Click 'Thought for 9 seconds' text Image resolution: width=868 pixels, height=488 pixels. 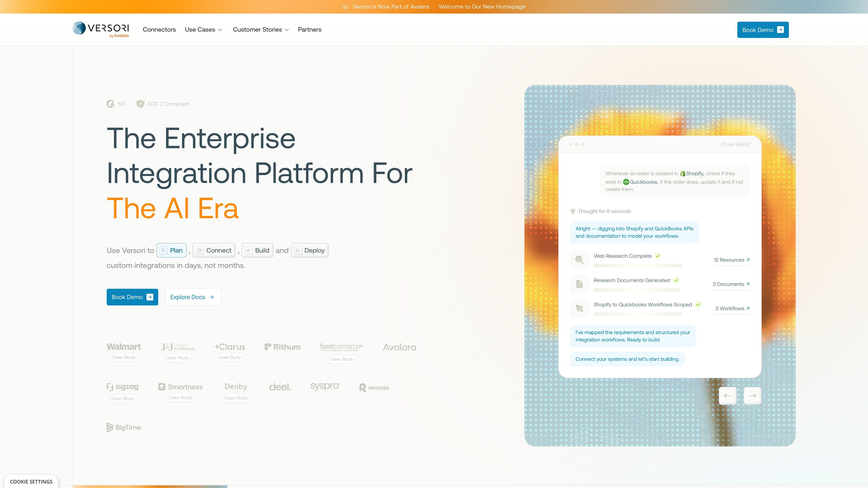[x=604, y=211]
